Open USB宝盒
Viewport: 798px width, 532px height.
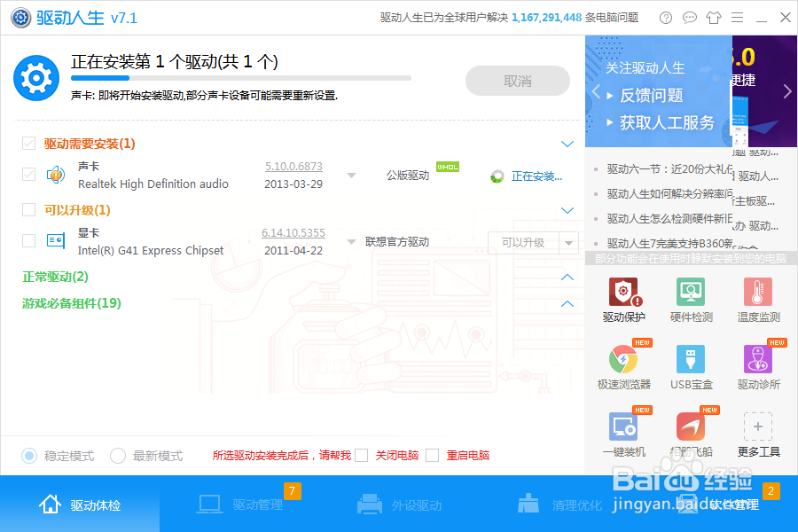[691, 364]
